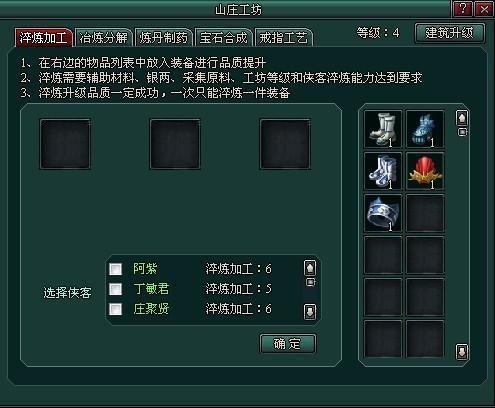
Task: Click hero list scroll up arrow
Action: 310,268
